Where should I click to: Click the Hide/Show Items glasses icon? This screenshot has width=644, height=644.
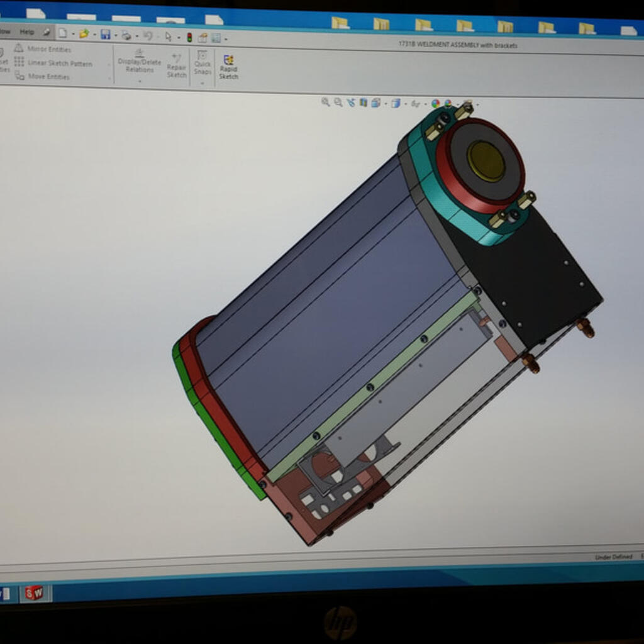pyautogui.click(x=415, y=104)
